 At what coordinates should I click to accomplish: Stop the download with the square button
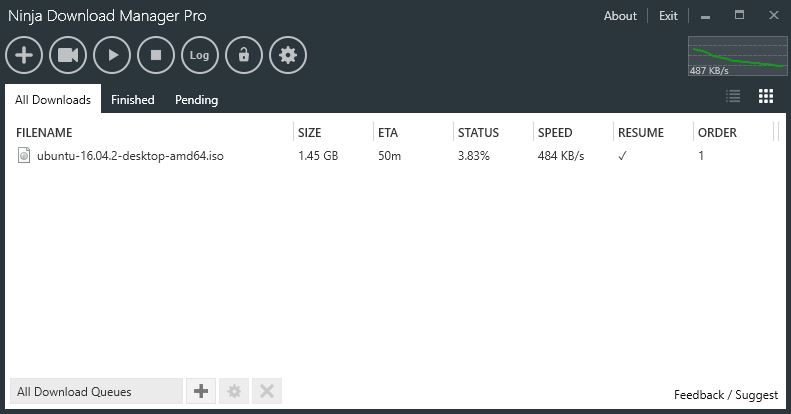156,55
